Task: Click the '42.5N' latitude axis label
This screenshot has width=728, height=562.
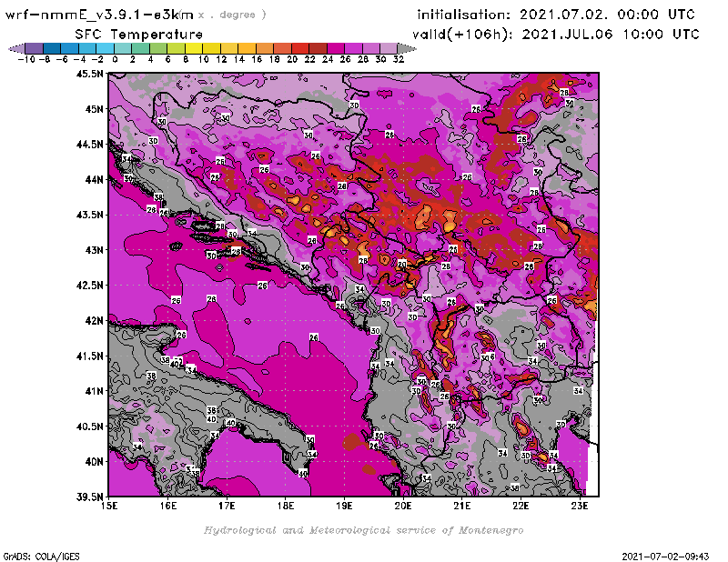Action: coord(89,286)
